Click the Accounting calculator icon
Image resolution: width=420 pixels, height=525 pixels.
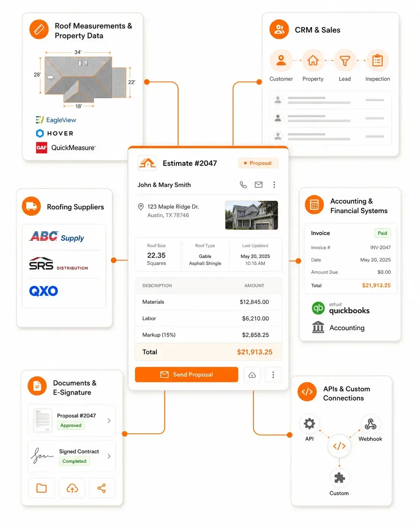314,205
